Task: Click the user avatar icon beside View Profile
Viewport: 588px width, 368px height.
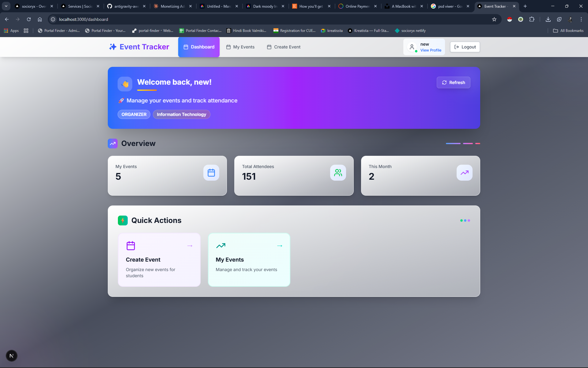Action: (x=412, y=47)
